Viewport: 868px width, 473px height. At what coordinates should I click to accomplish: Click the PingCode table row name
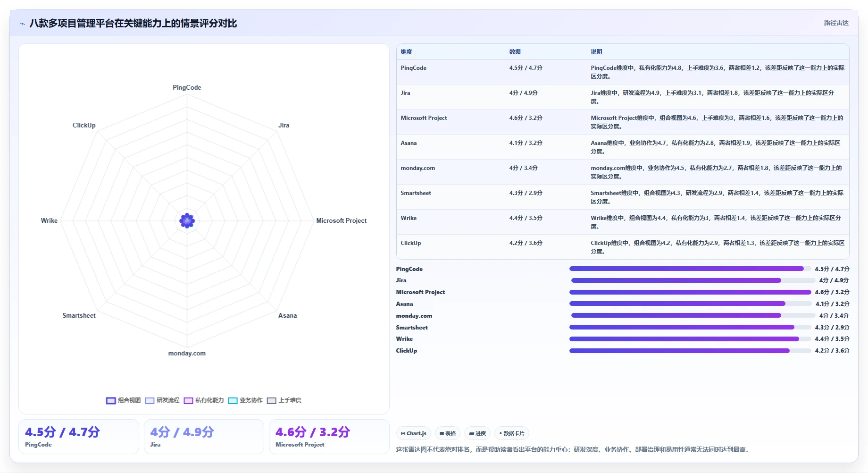coord(413,68)
